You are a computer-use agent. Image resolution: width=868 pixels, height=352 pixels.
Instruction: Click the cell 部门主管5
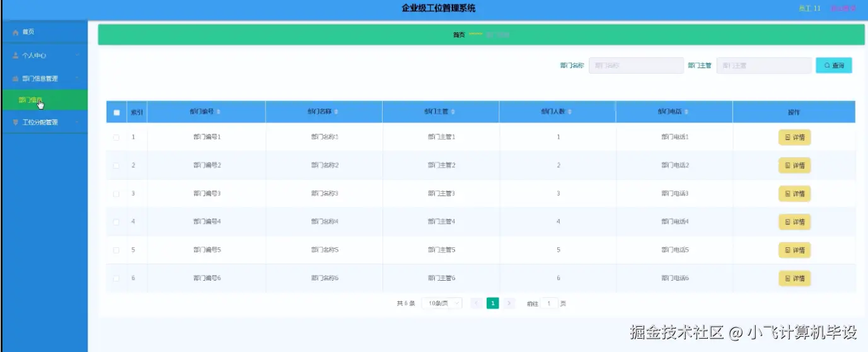pyautogui.click(x=441, y=250)
